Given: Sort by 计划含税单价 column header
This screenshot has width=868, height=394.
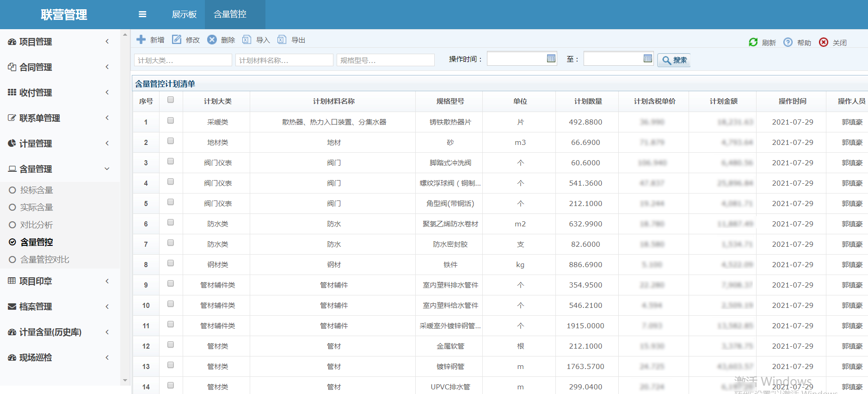Looking at the screenshot, I should tap(654, 101).
